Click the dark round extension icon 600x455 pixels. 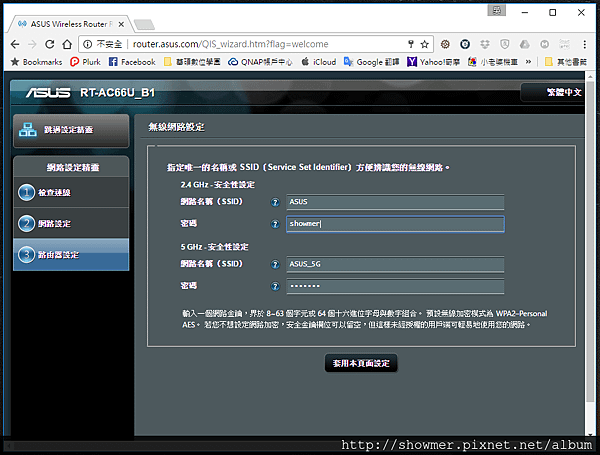[x=465, y=44]
